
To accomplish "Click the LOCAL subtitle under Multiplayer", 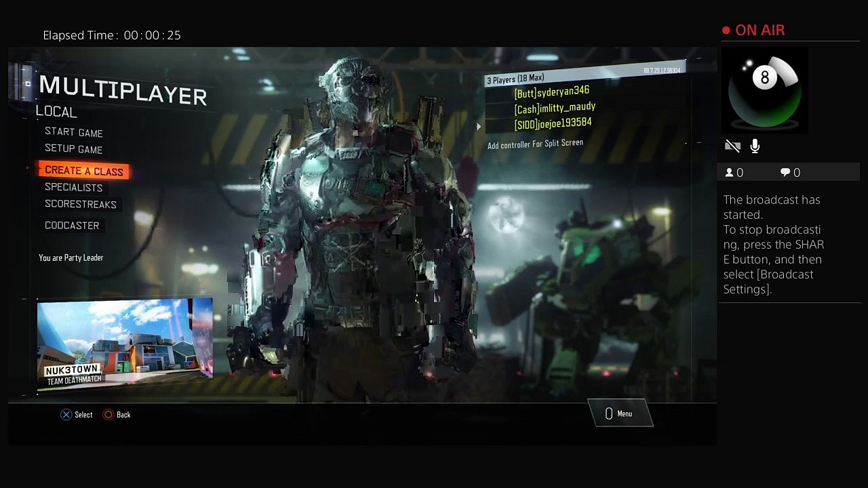I will pos(56,112).
